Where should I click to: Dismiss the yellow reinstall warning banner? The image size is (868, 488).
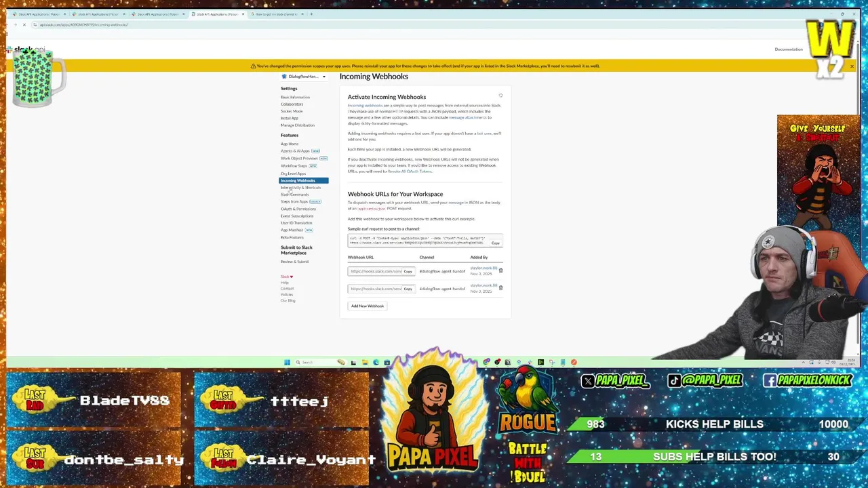pyautogui.click(x=852, y=66)
